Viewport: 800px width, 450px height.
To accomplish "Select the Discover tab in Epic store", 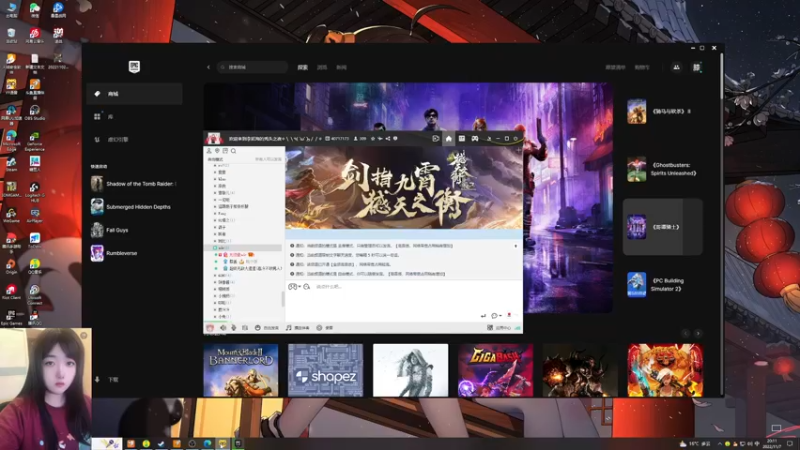I will (303, 67).
